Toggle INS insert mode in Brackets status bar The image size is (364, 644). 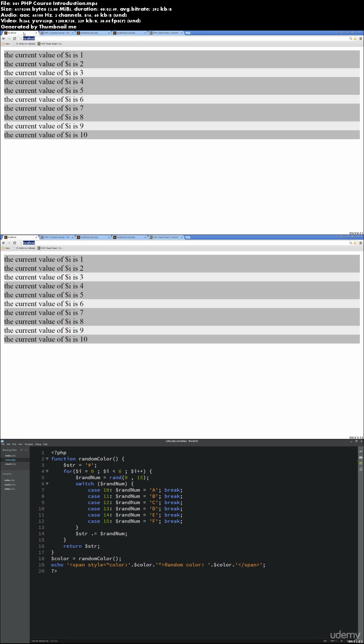(325, 641)
